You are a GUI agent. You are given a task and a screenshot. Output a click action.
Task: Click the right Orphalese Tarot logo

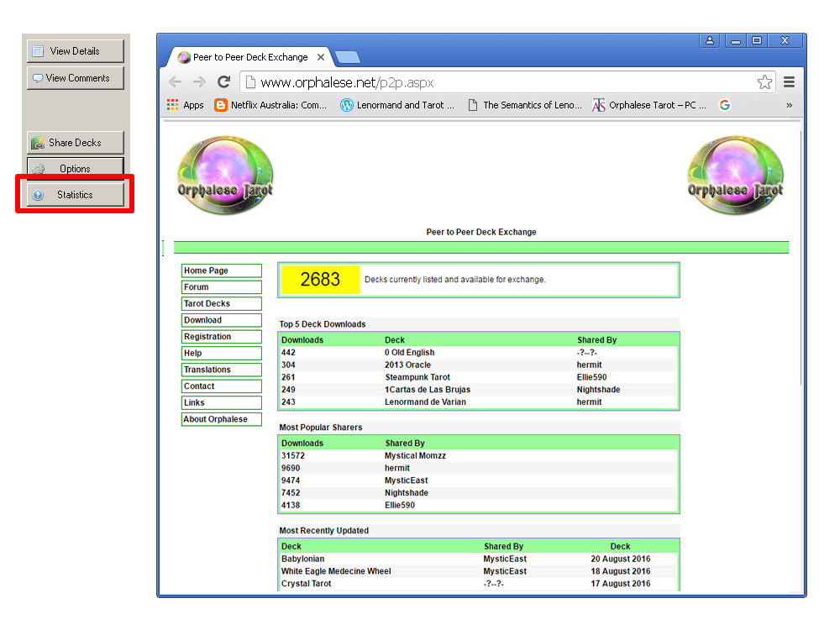[736, 176]
